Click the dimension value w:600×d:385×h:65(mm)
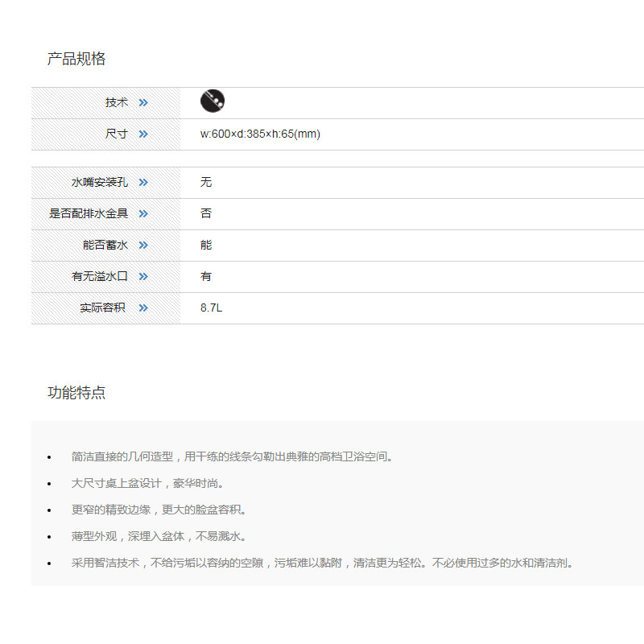 tap(260, 134)
